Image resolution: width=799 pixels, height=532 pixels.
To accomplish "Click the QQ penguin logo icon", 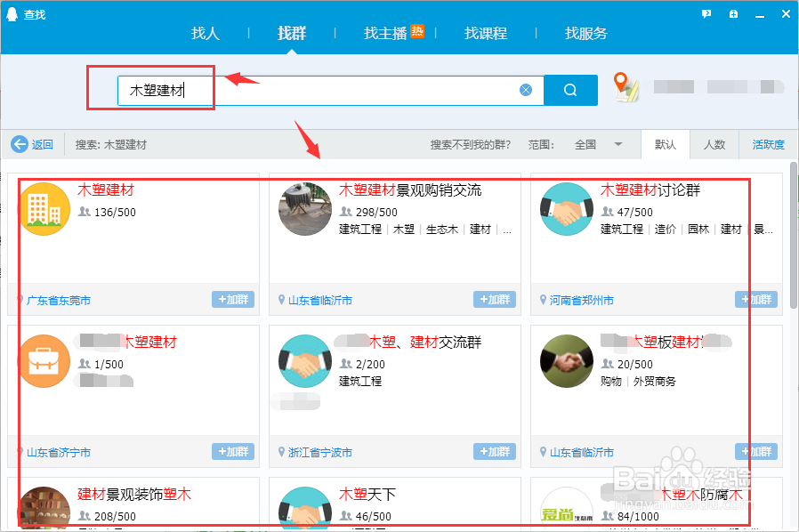I will point(12,14).
